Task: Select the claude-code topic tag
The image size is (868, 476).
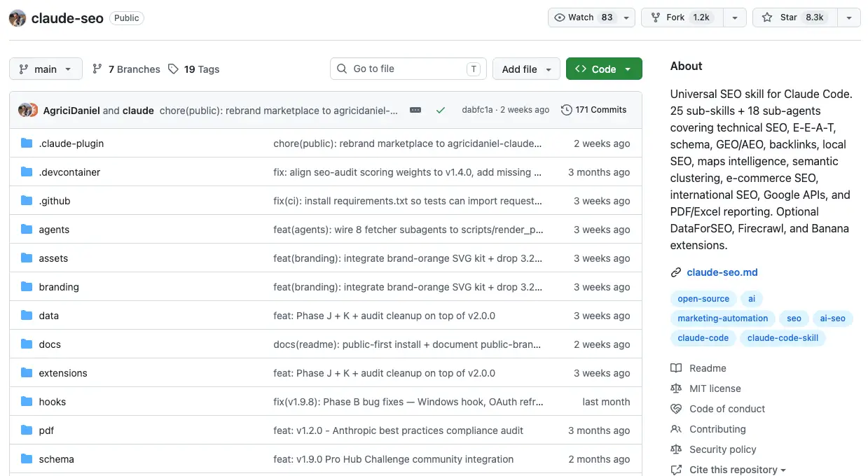Action: [x=703, y=338]
